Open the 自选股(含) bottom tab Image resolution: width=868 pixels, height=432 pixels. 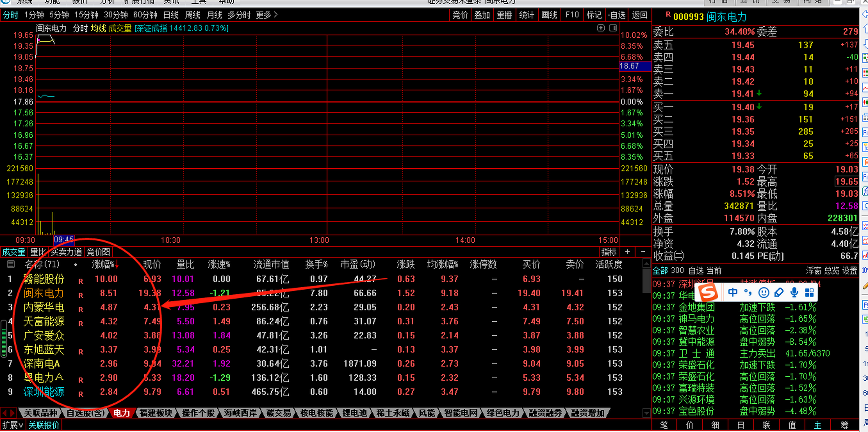(x=85, y=413)
